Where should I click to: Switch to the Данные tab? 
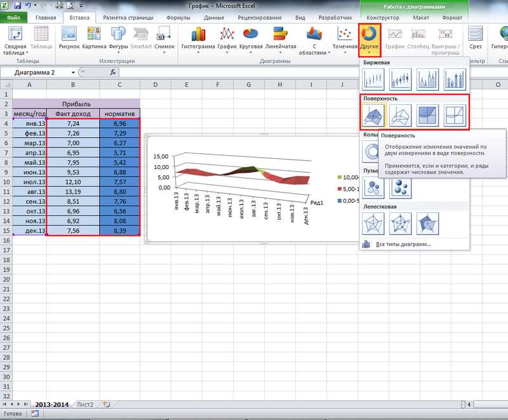(214, 18)
